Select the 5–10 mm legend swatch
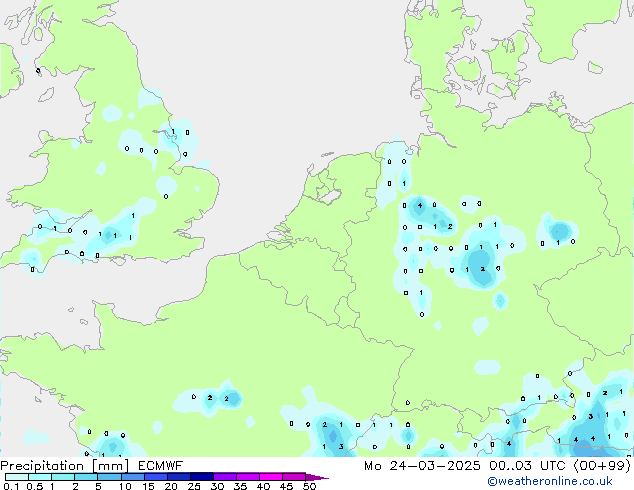The width and height of the screenshot is (634, 490). tap(109, 477)
